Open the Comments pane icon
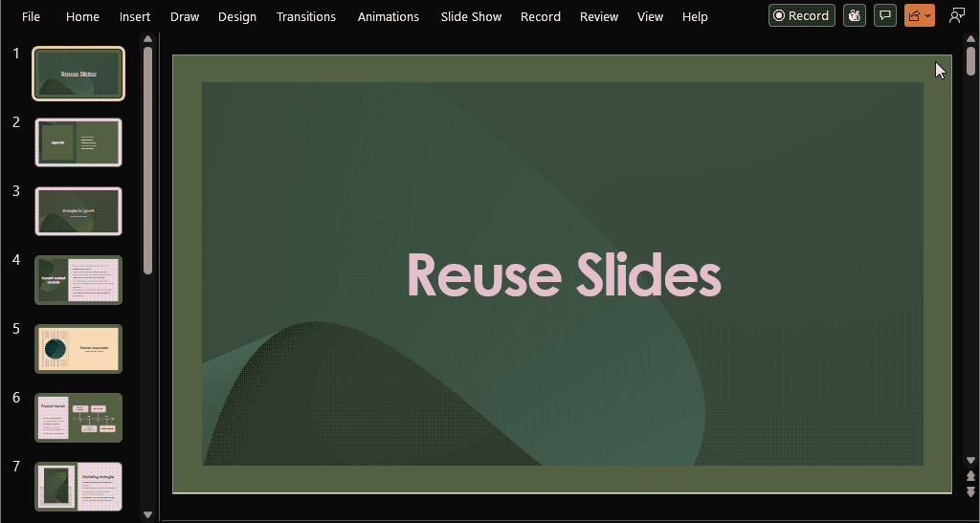The image size is (980, 523). point(885,15)
